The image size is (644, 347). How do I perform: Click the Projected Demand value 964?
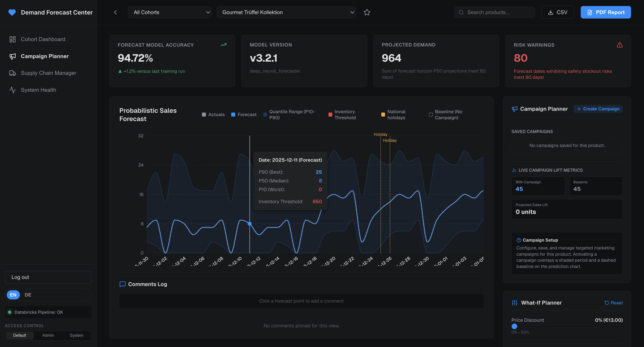coord(391,58)
